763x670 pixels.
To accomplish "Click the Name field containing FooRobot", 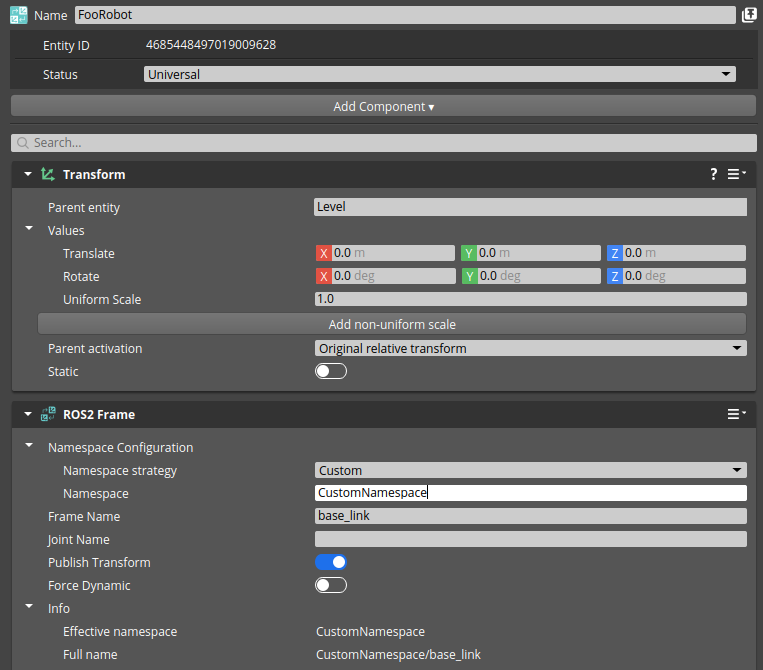I will 405,15.
